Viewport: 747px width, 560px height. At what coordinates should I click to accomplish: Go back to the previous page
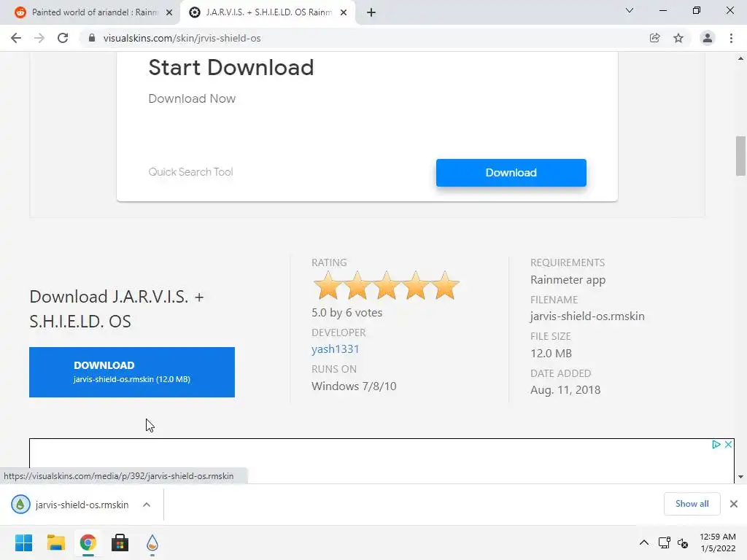(16, 38)
